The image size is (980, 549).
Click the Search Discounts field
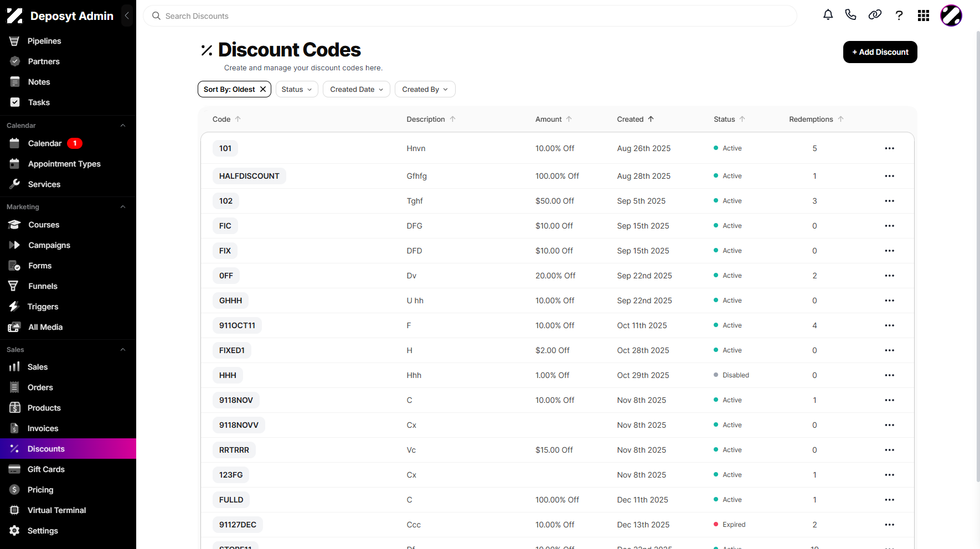(470, 16)
